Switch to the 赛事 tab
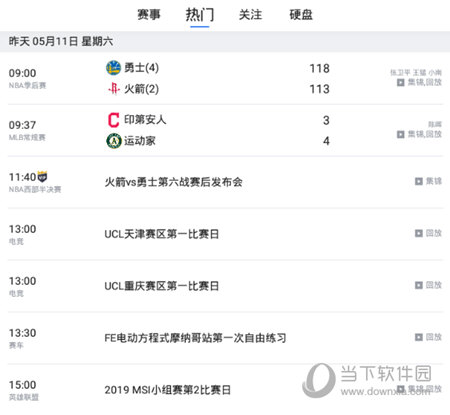This screenshot has height=415, width=450. 149,15
